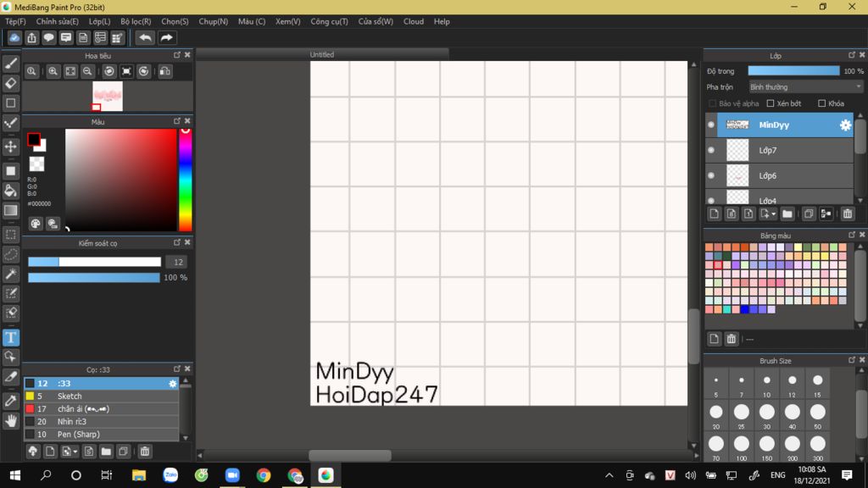Toggle visibility of Lớp7 layer
The image size is (868, 488).
pyautogui.click(x=711, y=150)
